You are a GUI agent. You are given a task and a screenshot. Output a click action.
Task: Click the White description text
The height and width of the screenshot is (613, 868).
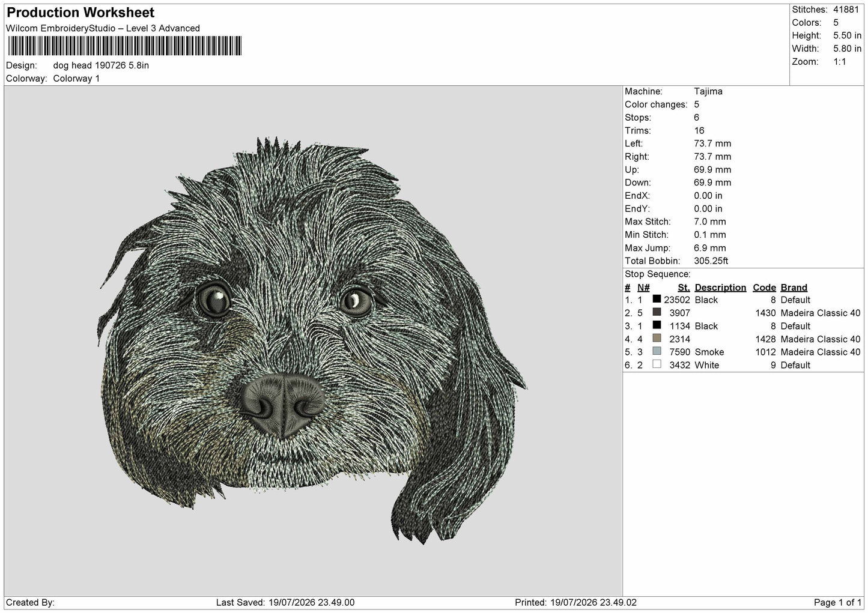click(706, 365)
